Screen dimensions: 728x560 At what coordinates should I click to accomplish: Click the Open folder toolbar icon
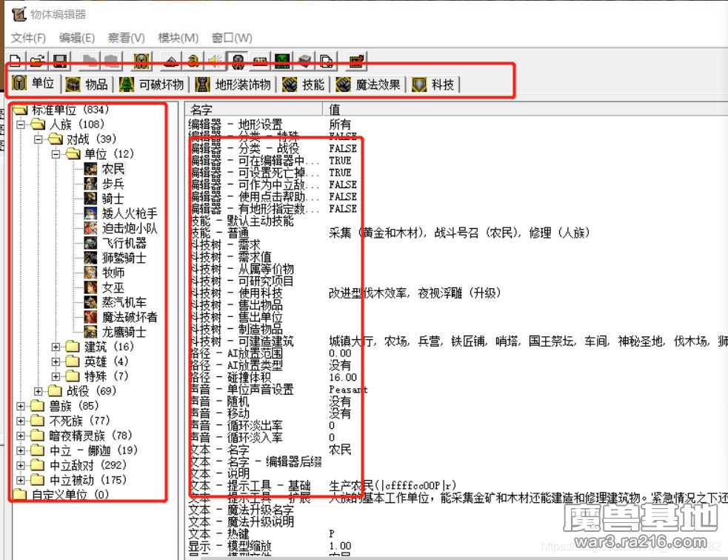tap(37, 61)
